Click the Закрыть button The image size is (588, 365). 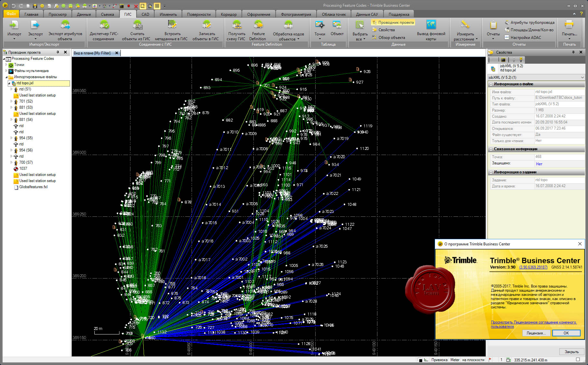pyautogui.click(x=572, y=351)
